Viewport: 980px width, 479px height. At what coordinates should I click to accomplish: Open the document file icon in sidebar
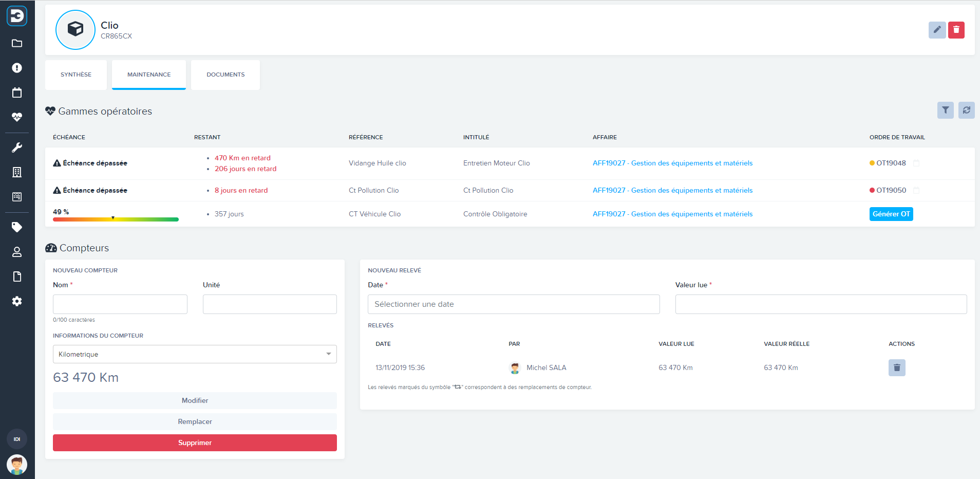(17, 277)
